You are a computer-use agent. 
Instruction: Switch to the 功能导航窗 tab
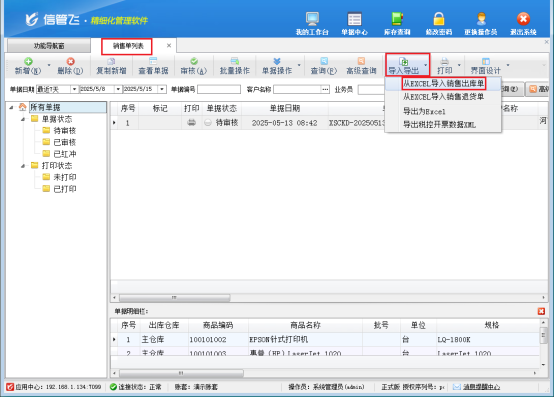tap(49, 46)
